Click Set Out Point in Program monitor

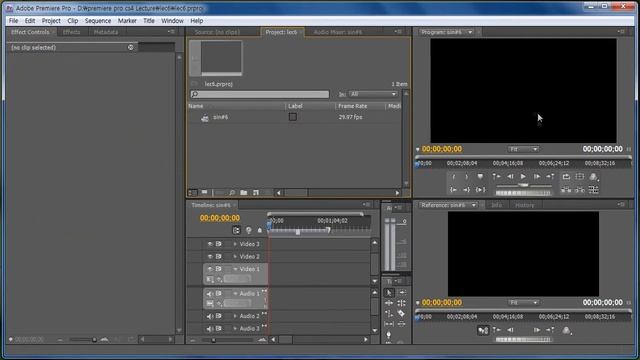[x=467, y=177]
